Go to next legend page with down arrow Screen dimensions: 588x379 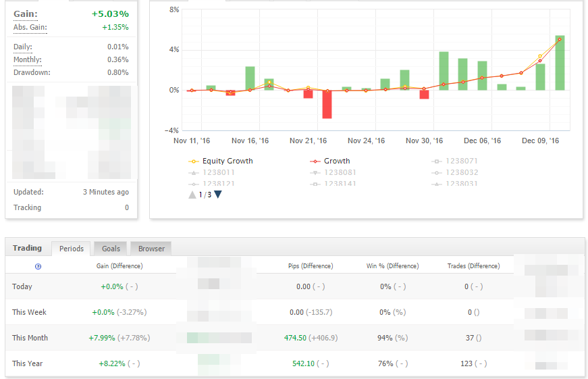pyautogui.click(x=218, y=195)
